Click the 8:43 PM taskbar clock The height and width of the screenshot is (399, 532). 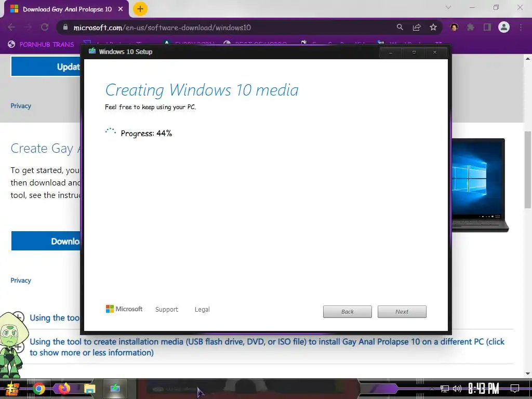[x=484, y=389]
